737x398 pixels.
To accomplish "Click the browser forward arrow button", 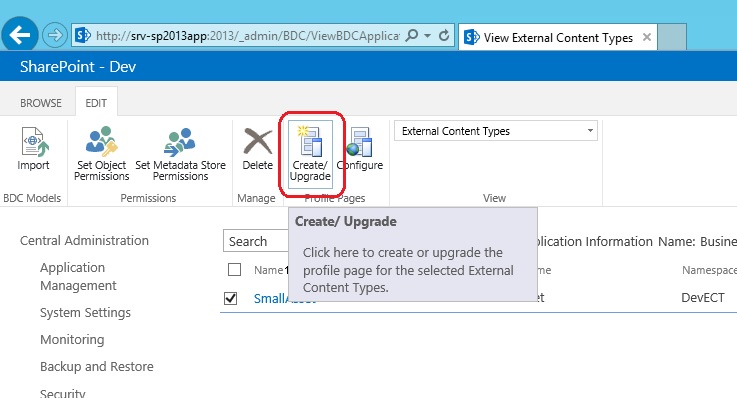I will coord(55,35).
